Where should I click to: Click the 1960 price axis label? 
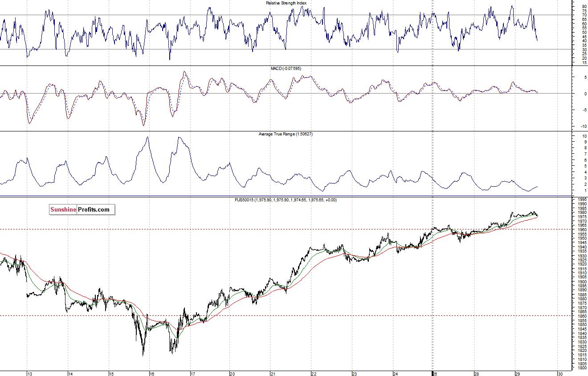(x=583, y=230)
